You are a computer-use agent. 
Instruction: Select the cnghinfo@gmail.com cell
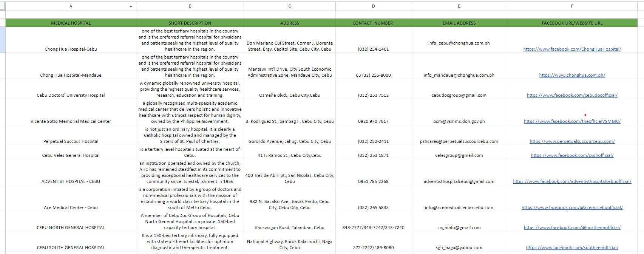[x=459, y=221]
